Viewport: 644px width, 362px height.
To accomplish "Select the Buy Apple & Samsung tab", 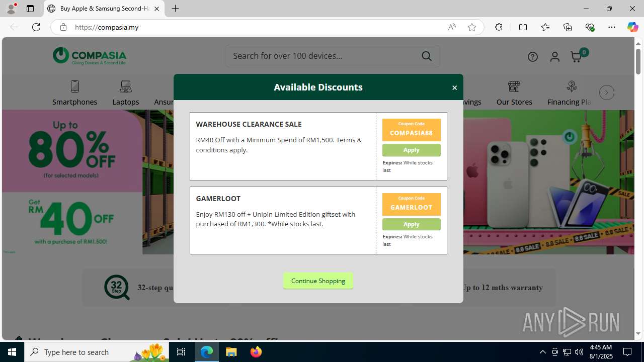I will click(105, 9).
